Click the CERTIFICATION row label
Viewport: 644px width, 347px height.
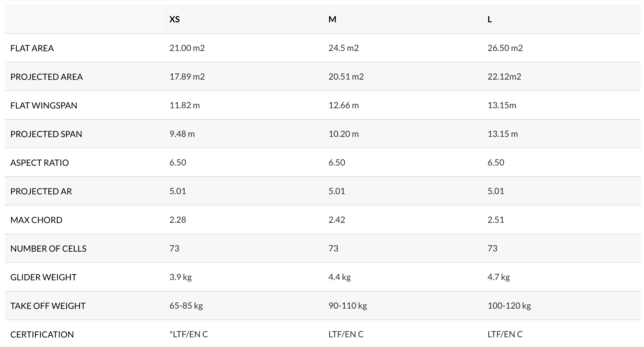[x=42, y=334]
